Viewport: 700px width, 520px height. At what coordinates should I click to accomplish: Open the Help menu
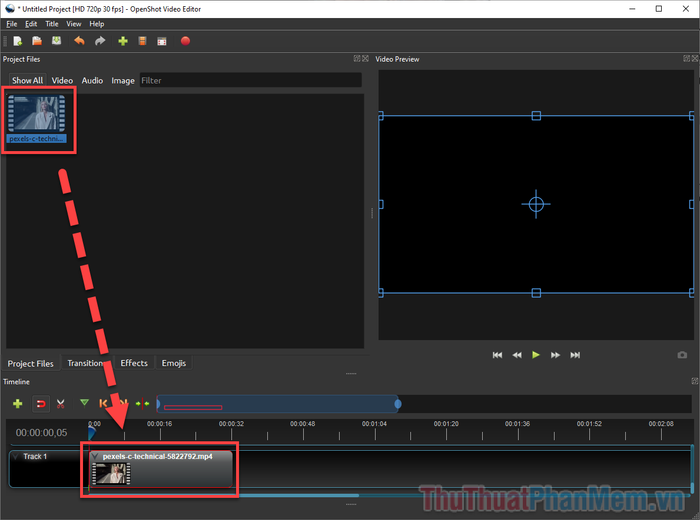pyautogui.click(x=96, y=24)
